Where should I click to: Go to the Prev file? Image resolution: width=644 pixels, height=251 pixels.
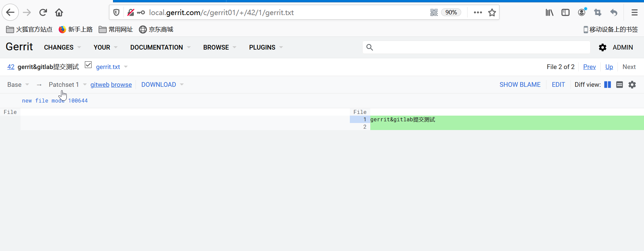[589, 67]
